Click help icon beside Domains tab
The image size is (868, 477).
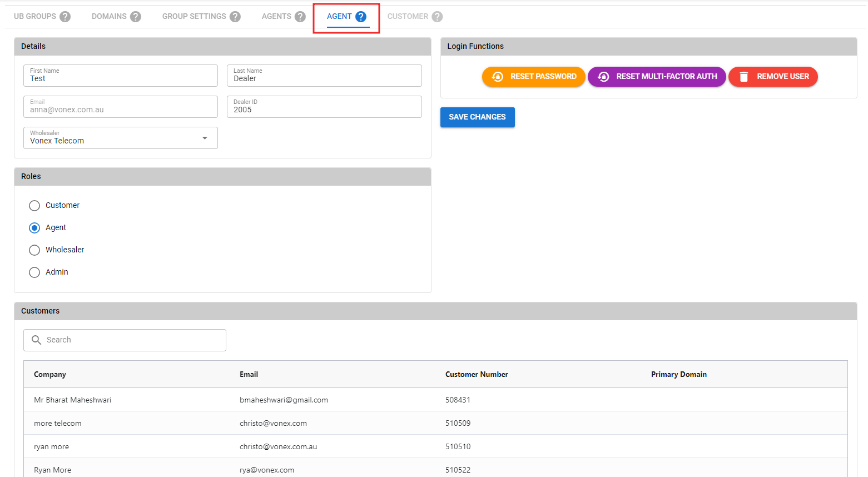click(x=136, y=17)
